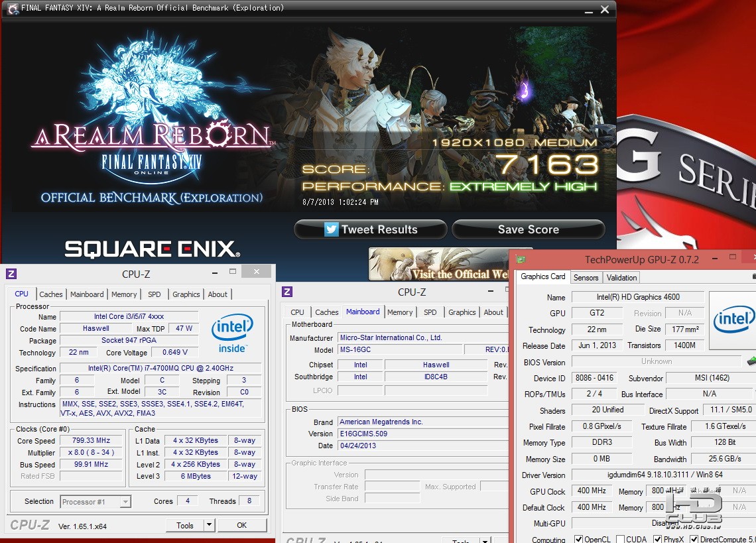The width and height of the screenshot is (756, 543).
Task: Open the Processor #1 selection dropdown
Action: (95, 501)
